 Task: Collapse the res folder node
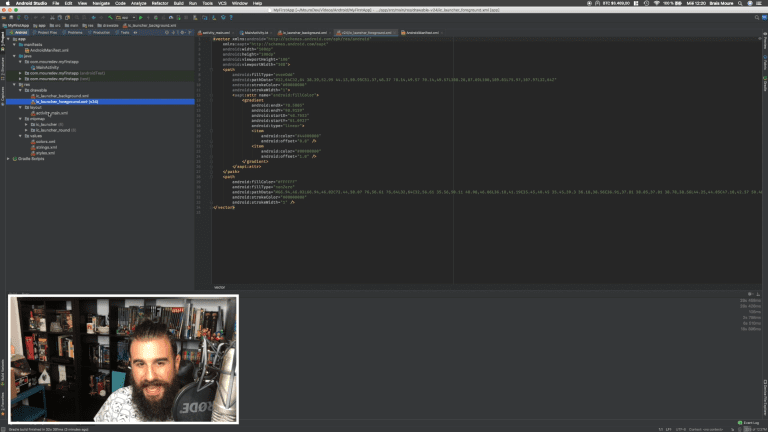[x=15, y=84]
